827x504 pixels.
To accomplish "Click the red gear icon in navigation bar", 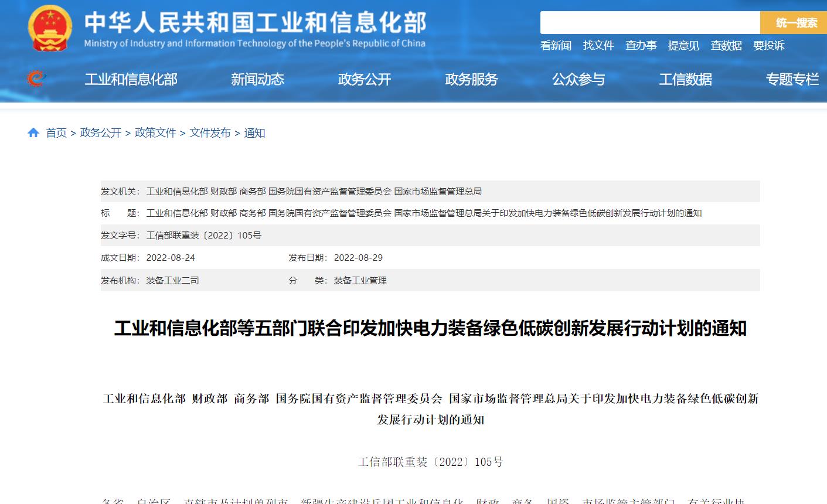I will coord(36,79).
